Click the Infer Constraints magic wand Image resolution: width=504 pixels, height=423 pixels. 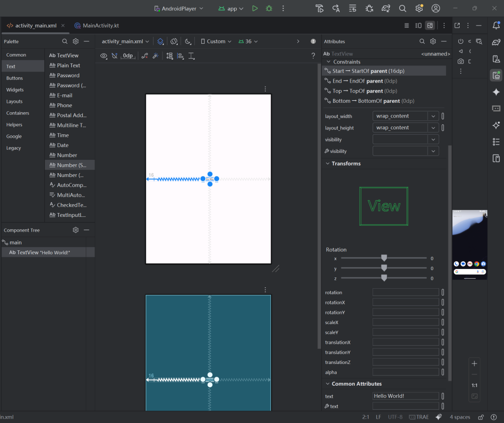[155, 56]
